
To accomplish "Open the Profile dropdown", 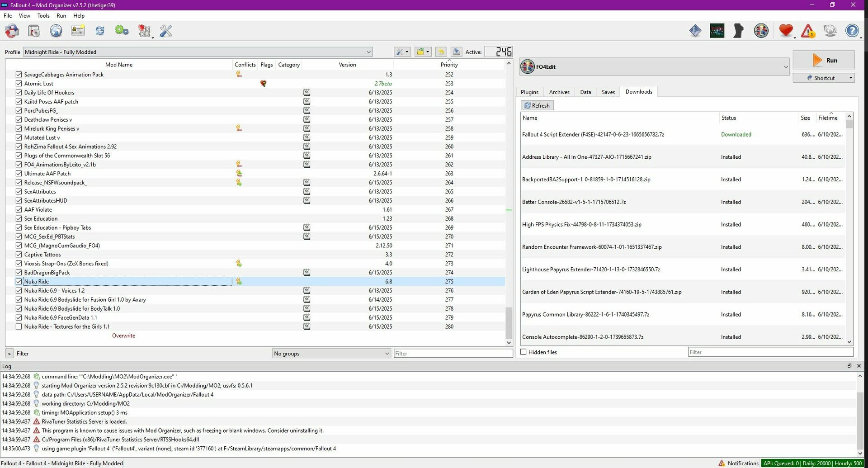I will pos(198,52).
